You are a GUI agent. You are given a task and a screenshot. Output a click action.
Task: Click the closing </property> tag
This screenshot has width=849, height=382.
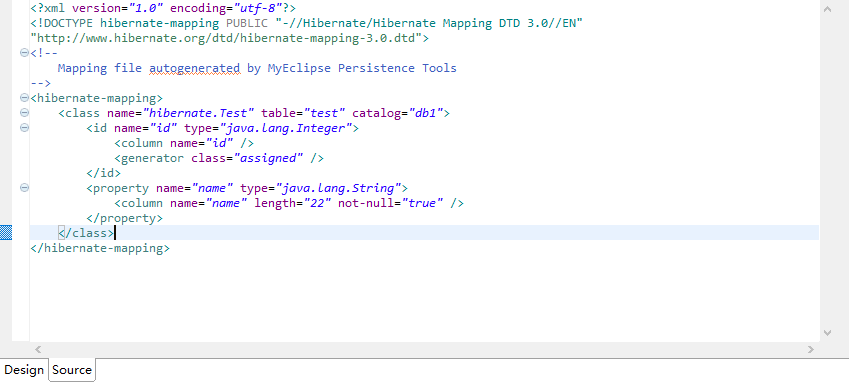click(x=125, y=219)
